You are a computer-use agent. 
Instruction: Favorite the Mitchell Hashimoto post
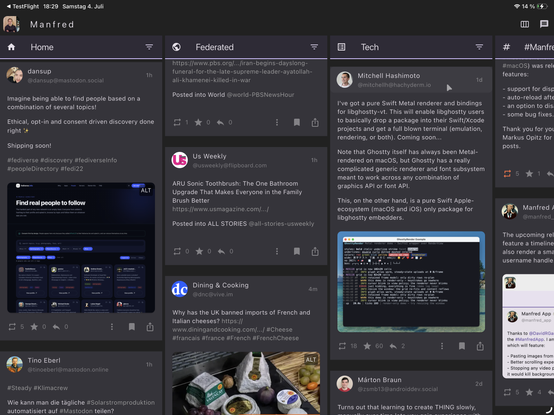(367, 346)
